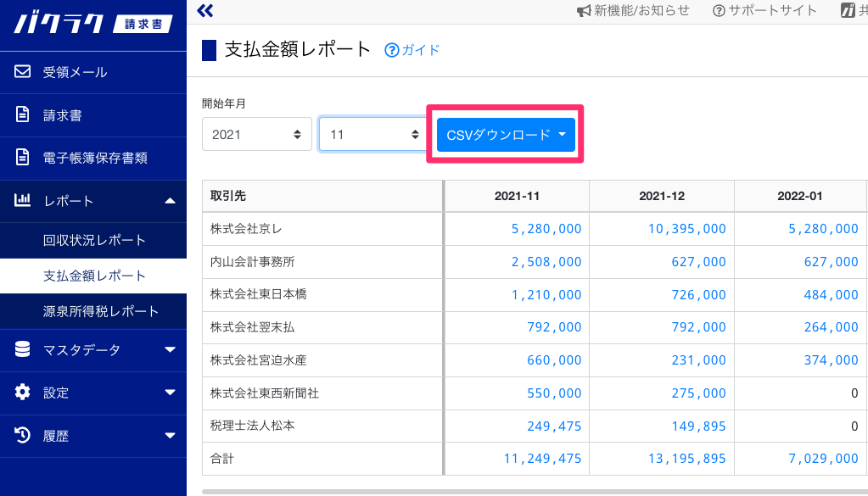Click the 設定 gear icon
868x496 pixels.
(22, 392)
